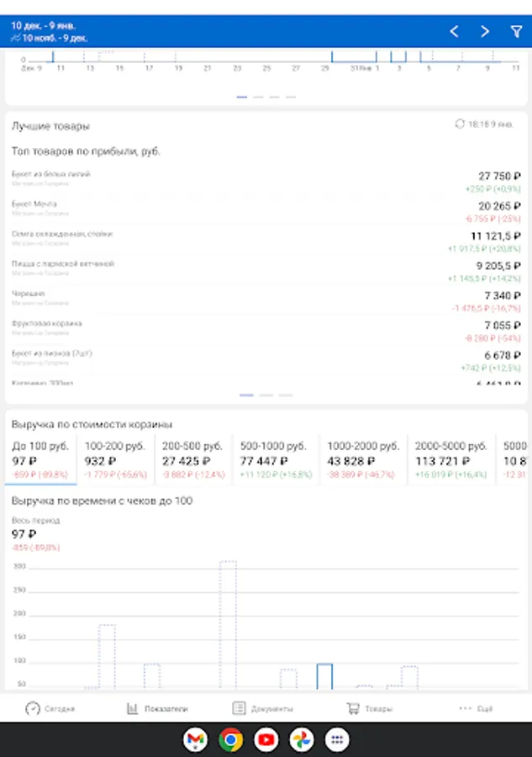The height and width of the screenshot is (757, 532).
Task: Open the Сегодня tab
Action: pyautogui.click(x=50, y=708)
